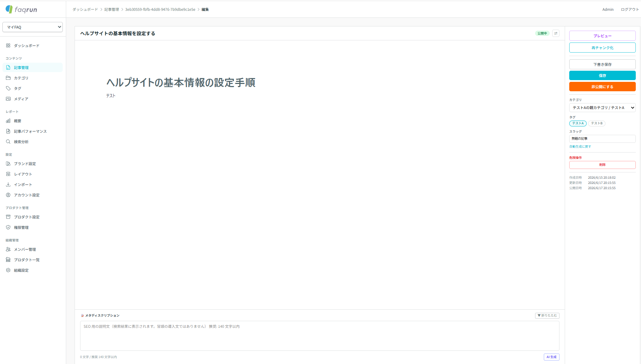Open レイアウト settings label
The height and width of the screenshot is (364, 641).
pyautogui.click(x=23, y=174)
